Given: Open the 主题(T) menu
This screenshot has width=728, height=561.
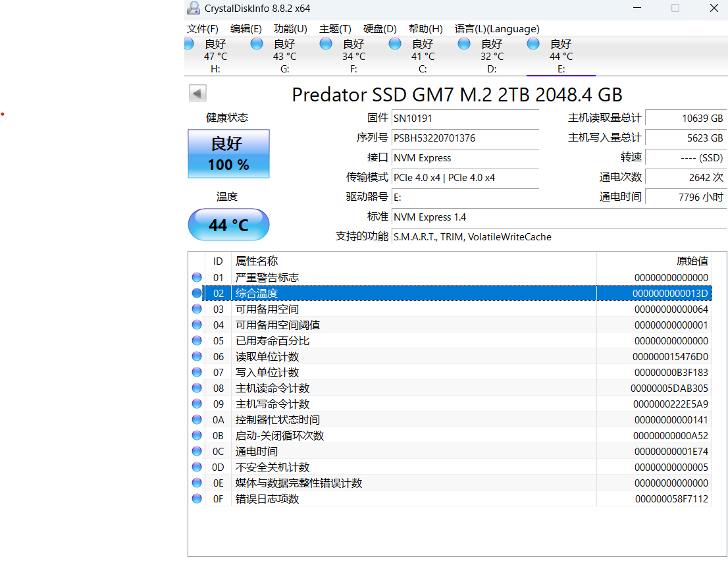Looking at the screenshot, I should pos(335,29).
